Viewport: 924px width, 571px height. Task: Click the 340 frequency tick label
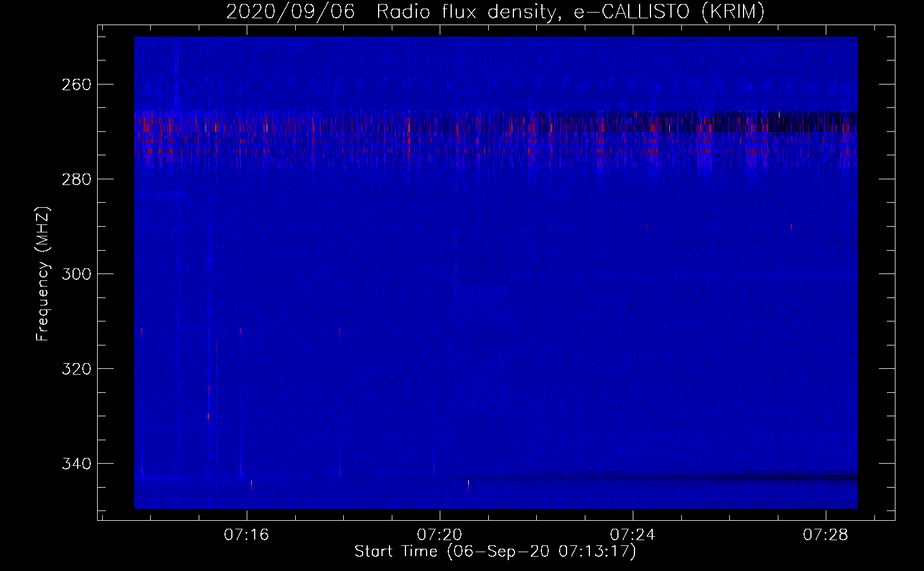coord(77,464)
